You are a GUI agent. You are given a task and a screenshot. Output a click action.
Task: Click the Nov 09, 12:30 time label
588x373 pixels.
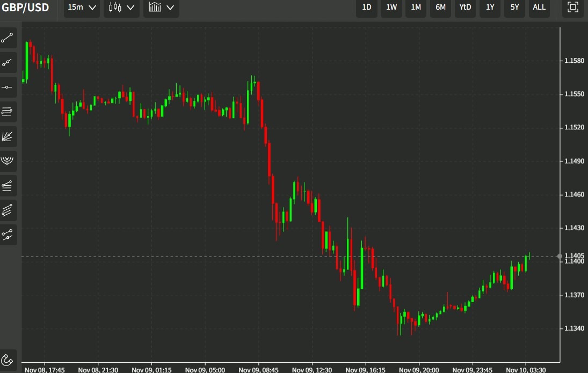pyautogui.click(x=312, y=370)
